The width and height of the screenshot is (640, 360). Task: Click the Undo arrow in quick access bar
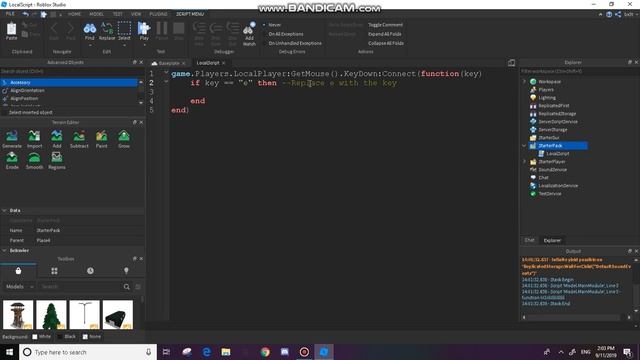[x=25, y=14]
